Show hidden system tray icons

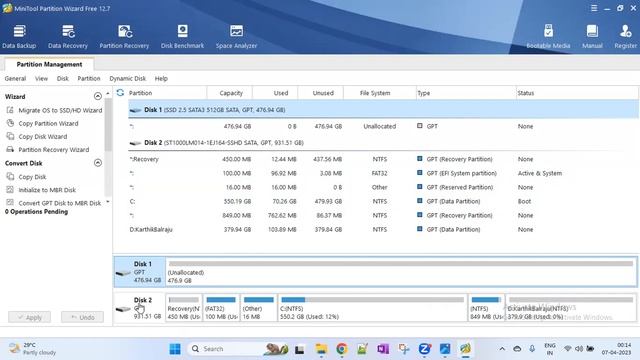coord(502,349)
